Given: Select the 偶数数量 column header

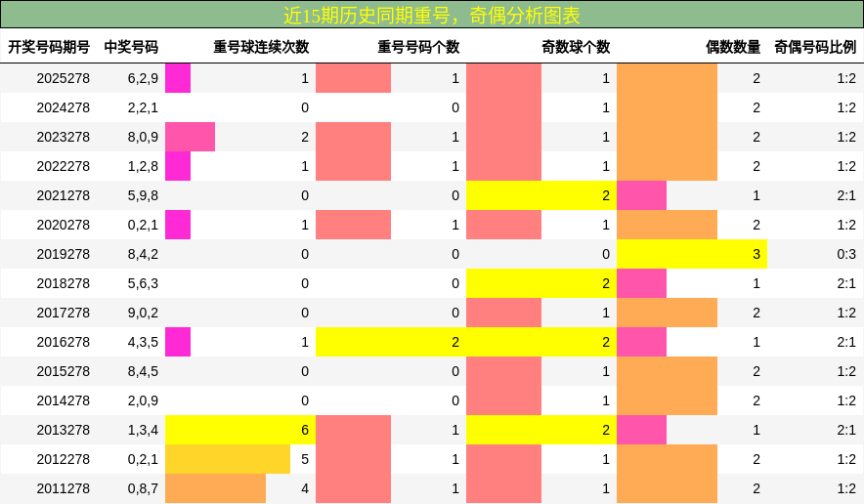Looking at the screenshot, I should click(x=733, y=47).
